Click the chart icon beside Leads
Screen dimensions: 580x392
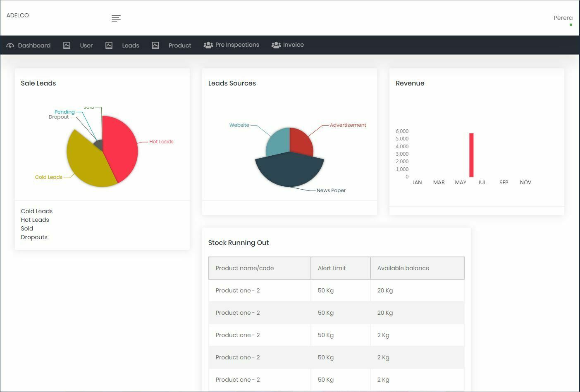[x=109, y=45]
